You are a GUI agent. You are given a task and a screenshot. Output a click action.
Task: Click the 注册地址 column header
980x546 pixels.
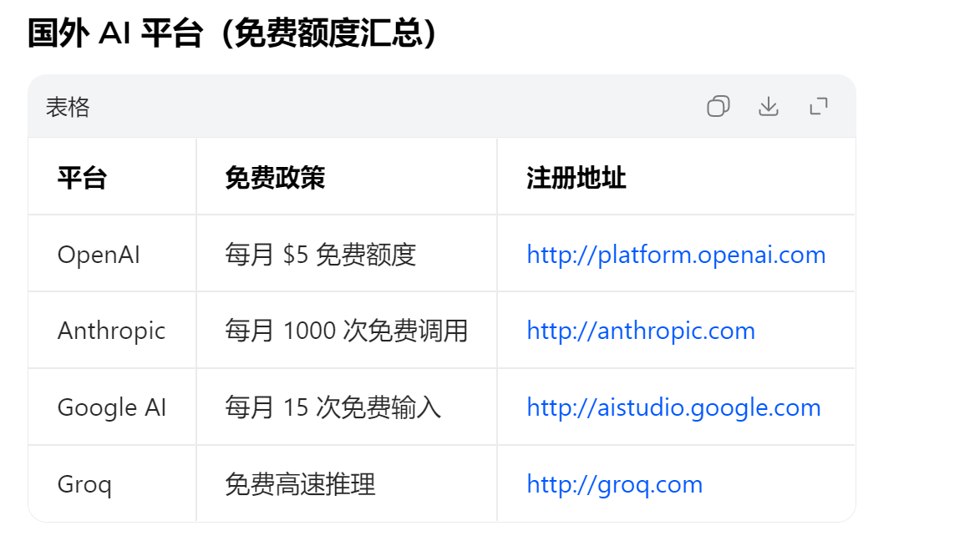[x=574, y=177]
